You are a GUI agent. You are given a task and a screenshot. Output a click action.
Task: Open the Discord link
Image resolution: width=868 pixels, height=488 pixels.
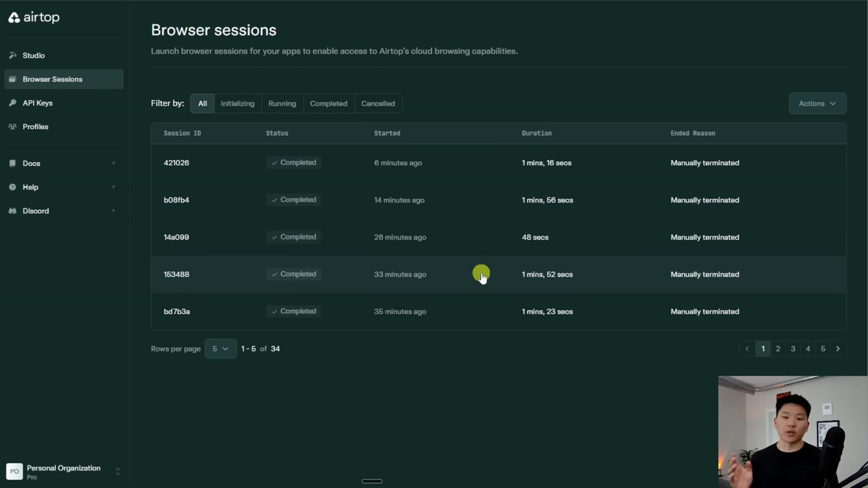point(63,211)
